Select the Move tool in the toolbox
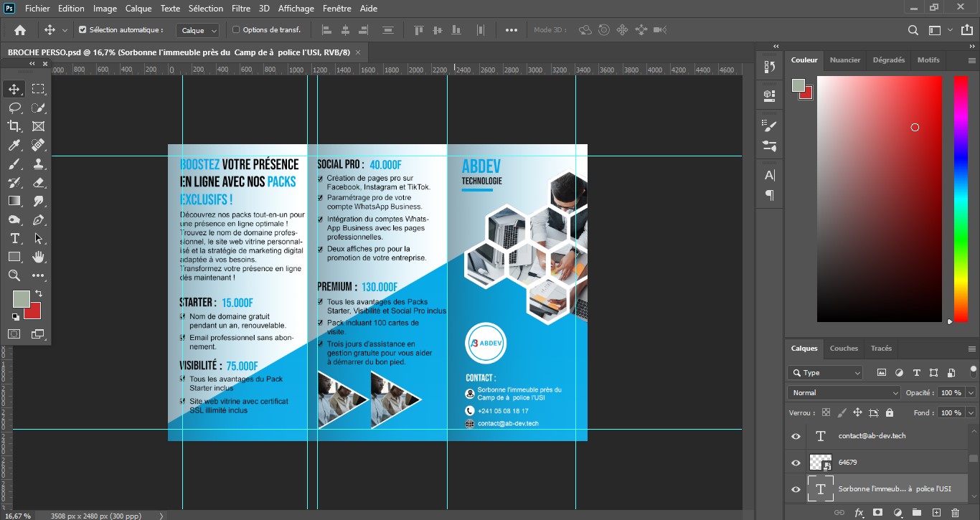The image size is (980, 520). (14, 89)
